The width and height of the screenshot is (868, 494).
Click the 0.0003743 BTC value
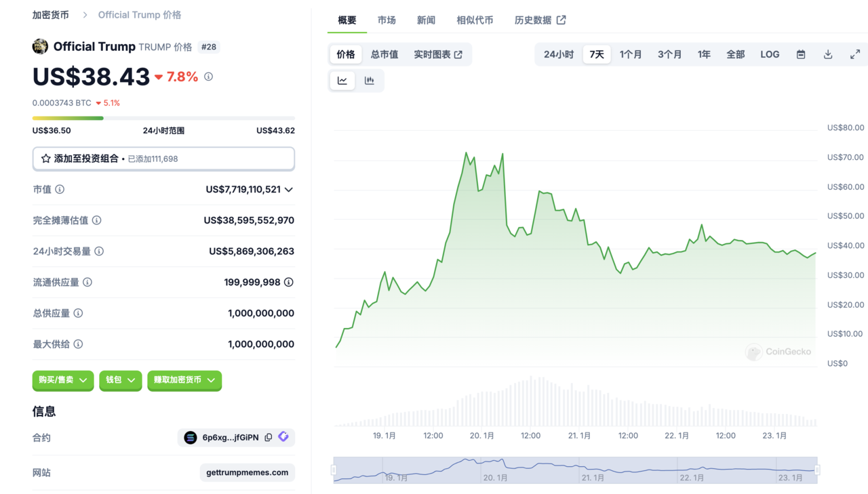[62, 103]
